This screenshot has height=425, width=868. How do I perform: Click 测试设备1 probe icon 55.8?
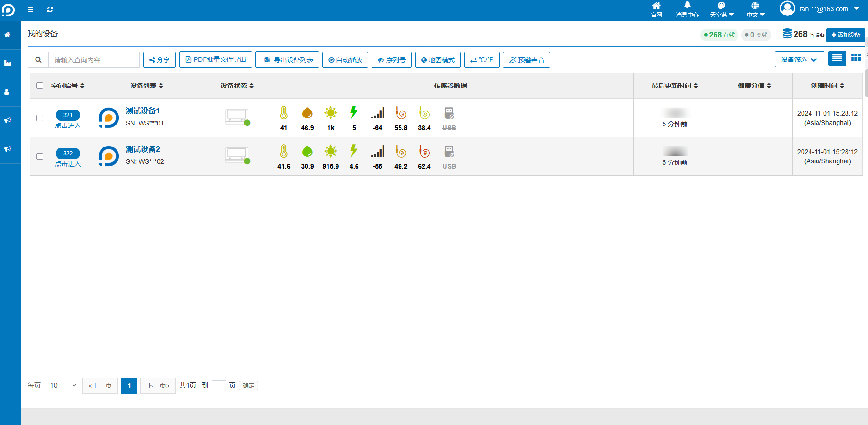[x=401, y=113]
